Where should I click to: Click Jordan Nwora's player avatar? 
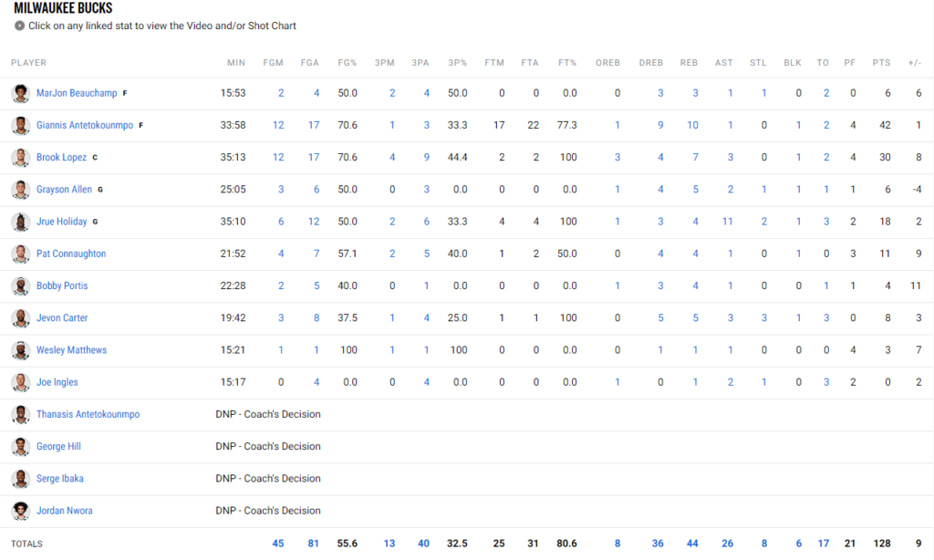(x=20, y=511)
